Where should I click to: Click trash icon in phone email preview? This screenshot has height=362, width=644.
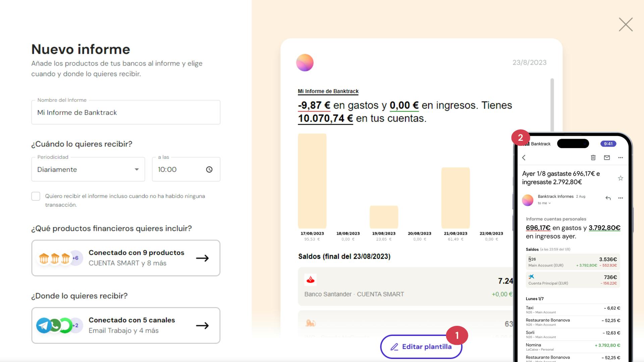pos(593,158)
